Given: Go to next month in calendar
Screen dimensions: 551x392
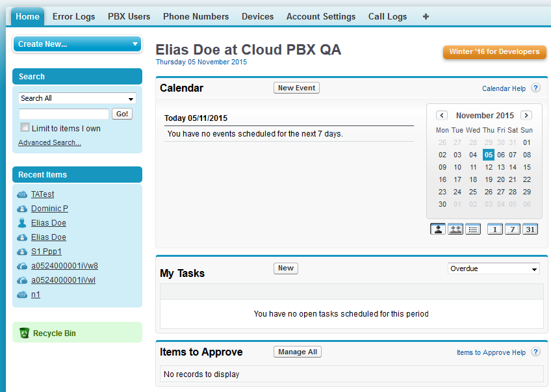Looking at the screenshot, I should point(526,115).
